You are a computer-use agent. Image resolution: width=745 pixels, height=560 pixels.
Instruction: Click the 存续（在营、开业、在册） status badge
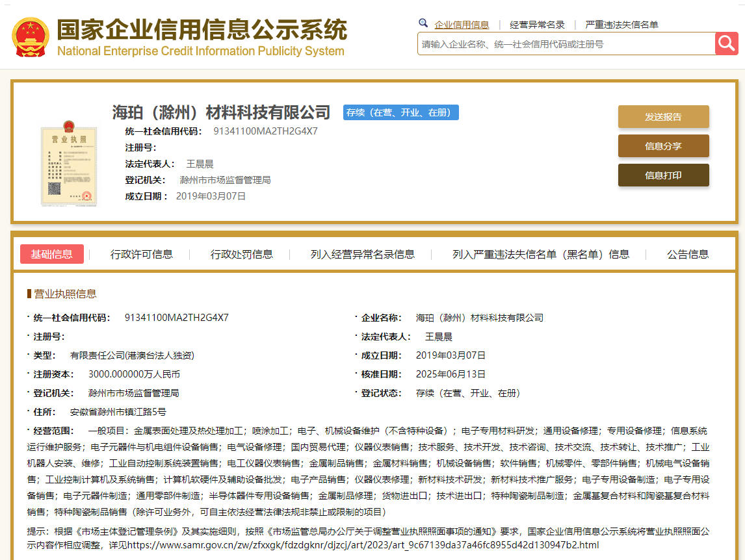pos(400,112)
